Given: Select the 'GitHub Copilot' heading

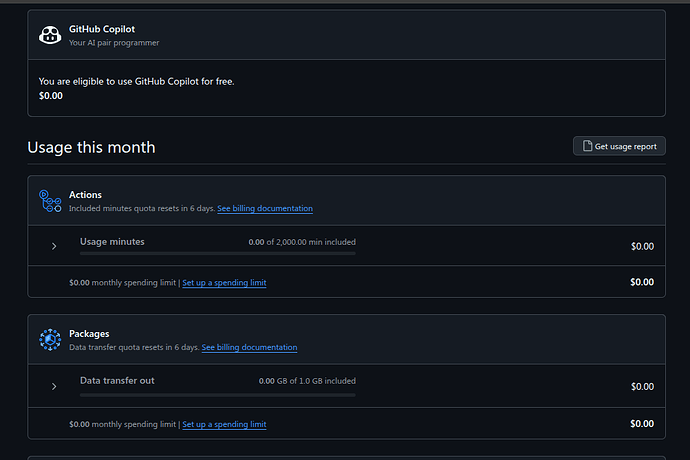Looking at the screenshot, I should pyautogui.click(x=102, y=29).
